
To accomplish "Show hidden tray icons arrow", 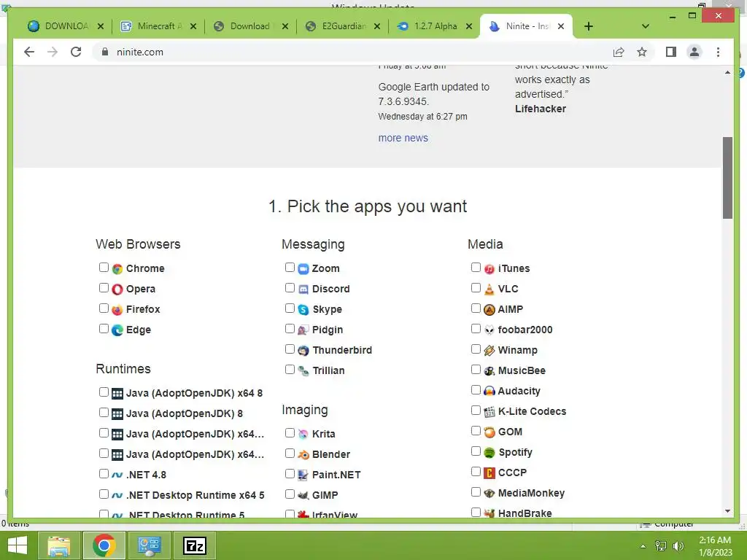I will tap(643, 546).
